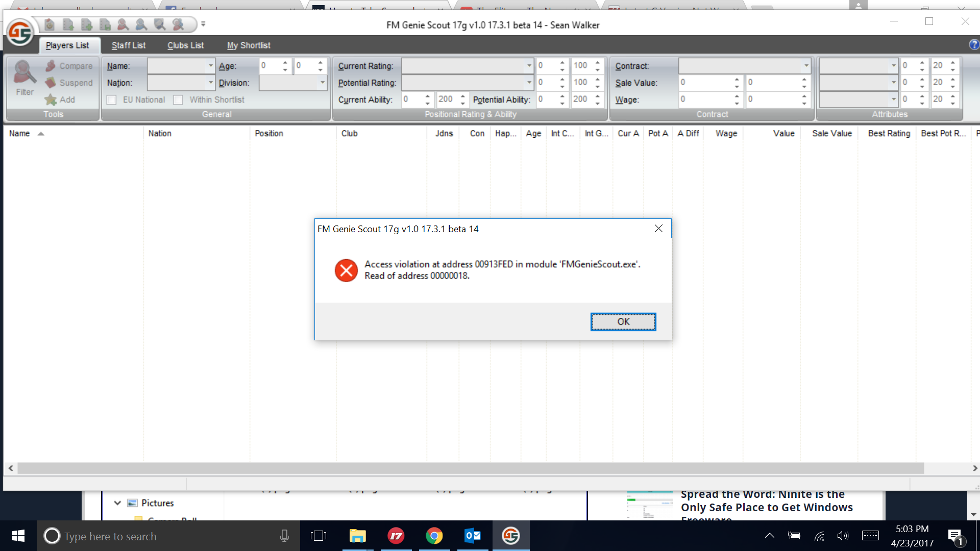This screenshot has height=551, width=980.
Task: Toggle the Within Shortlist checkbox
Action: [x=178, y=100]
